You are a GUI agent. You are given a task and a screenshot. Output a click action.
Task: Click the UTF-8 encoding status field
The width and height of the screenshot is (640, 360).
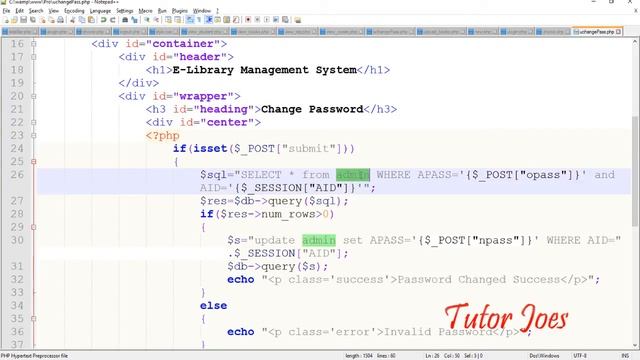[x=580, y=356]
